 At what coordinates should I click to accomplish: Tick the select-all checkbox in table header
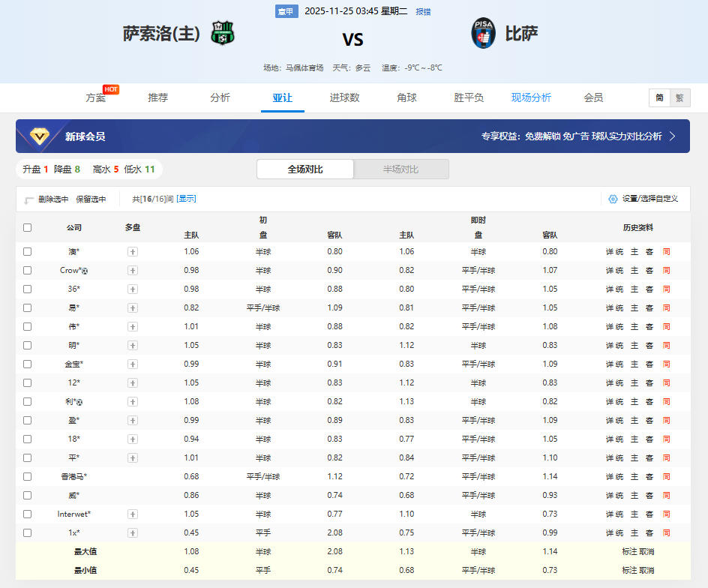click(x=28, y=227)
